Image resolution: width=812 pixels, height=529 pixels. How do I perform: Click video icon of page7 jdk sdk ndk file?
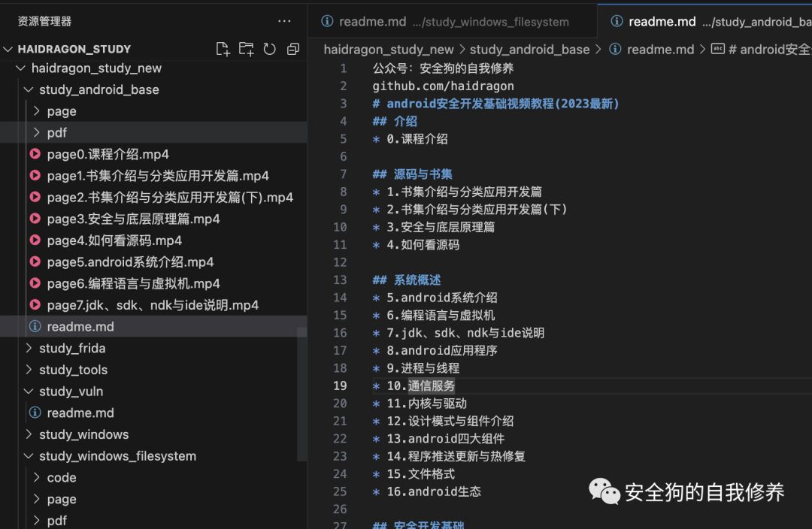(x=35, y=305)
